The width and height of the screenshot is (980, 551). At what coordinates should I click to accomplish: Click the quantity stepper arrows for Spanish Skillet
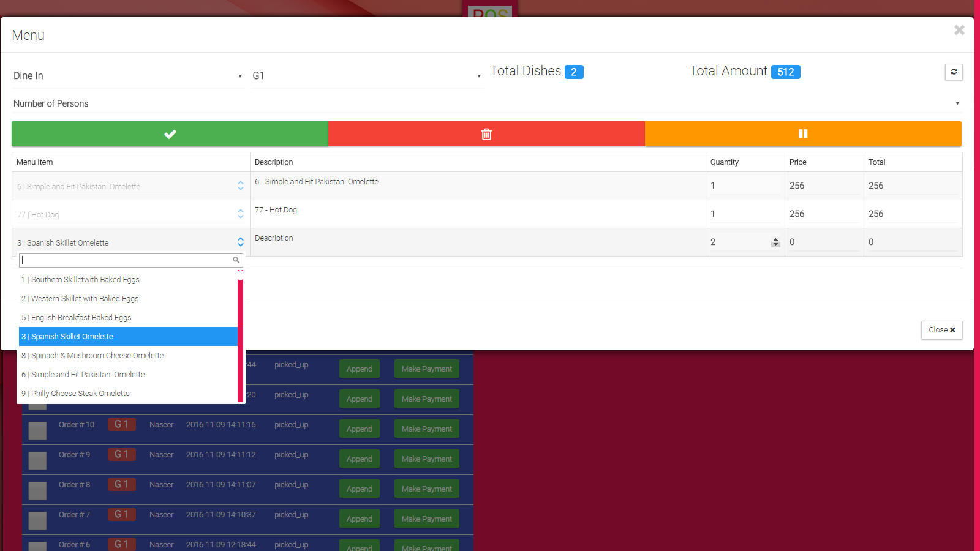pos(775,242)
